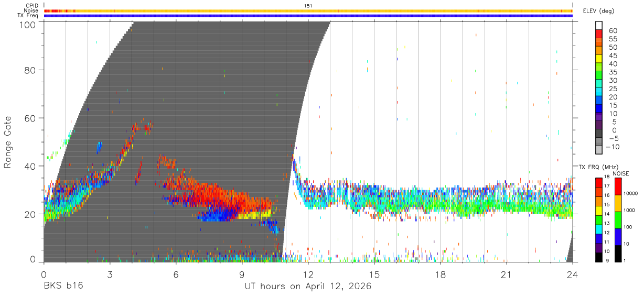The image size is (644, 297).
Task: Click the 18 tick label on UT hours axis
Action: coord(440,274)
